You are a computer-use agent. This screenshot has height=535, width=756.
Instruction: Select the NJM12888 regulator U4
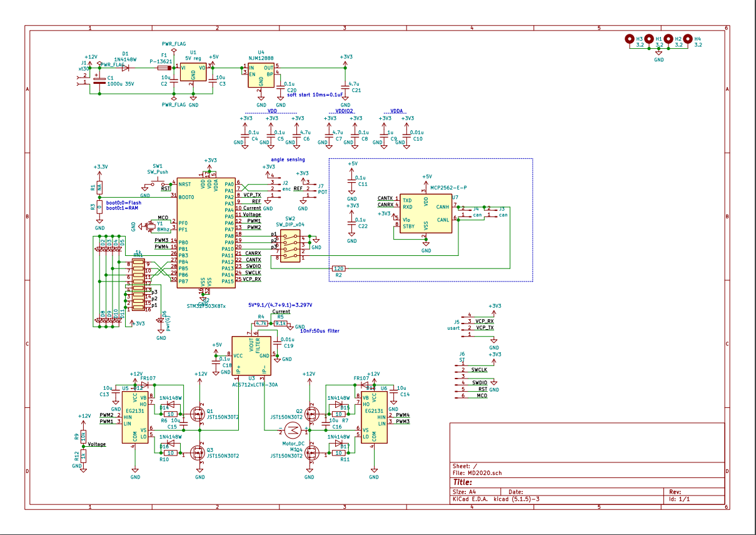(262, 74)
